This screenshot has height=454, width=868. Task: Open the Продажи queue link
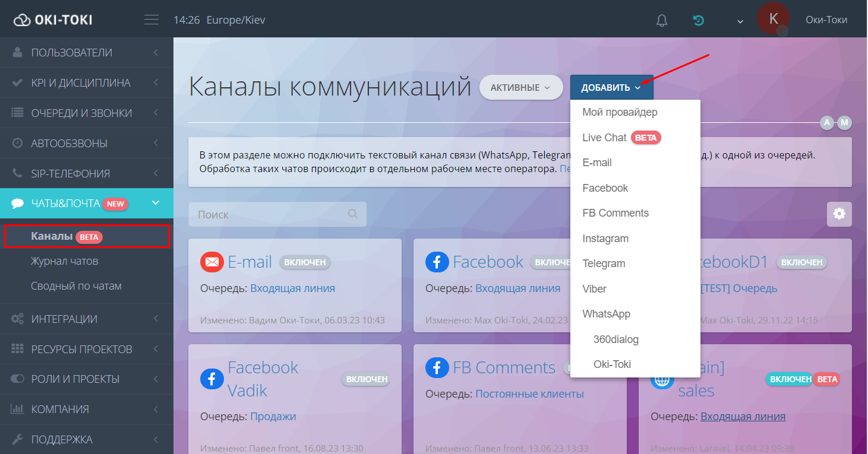point(273,417)
